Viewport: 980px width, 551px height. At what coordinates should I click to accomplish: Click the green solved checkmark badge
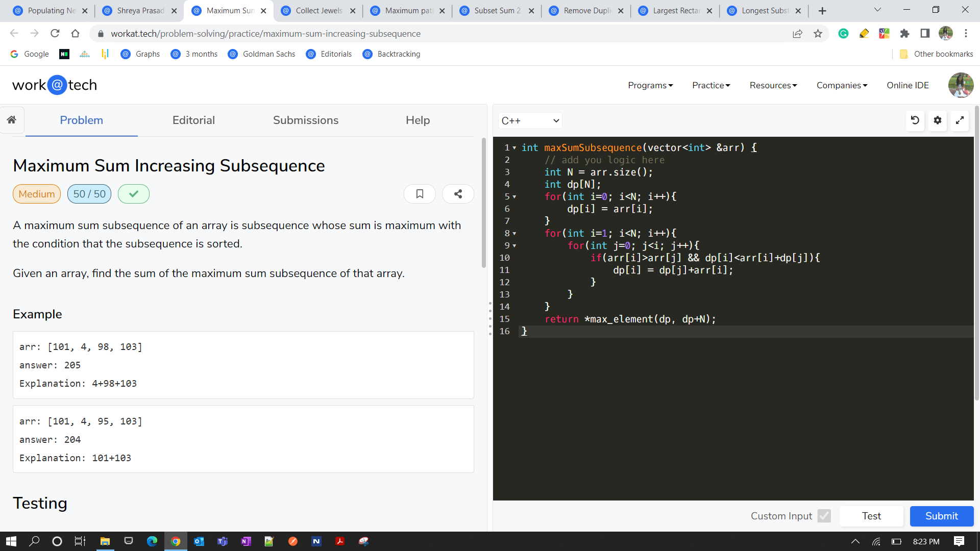point(134,194)
